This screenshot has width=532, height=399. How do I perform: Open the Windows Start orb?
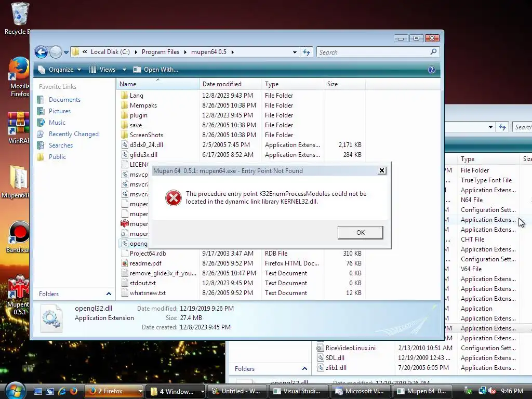(15, 390)
